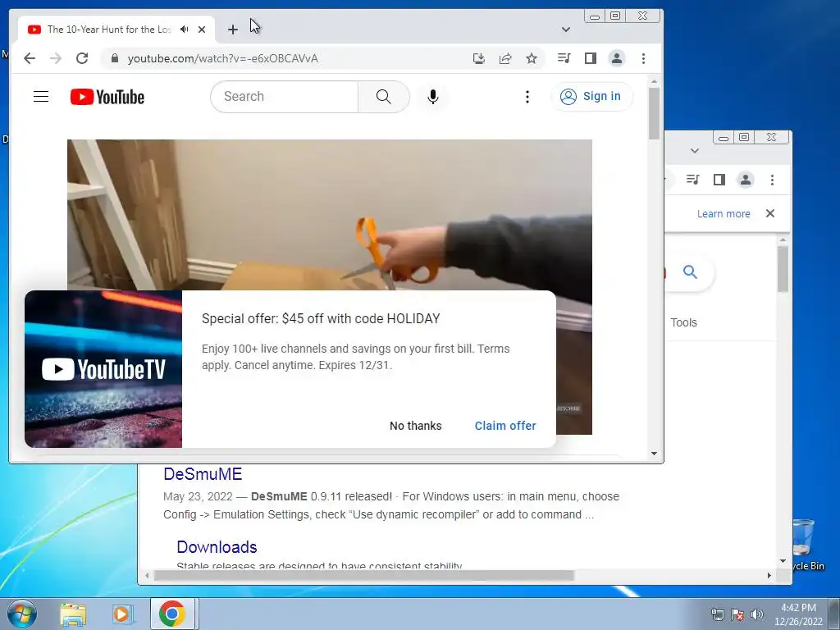The image size is (840, 630).
Task: Click the Chrome taskbar button
Action: pos(172,614)
